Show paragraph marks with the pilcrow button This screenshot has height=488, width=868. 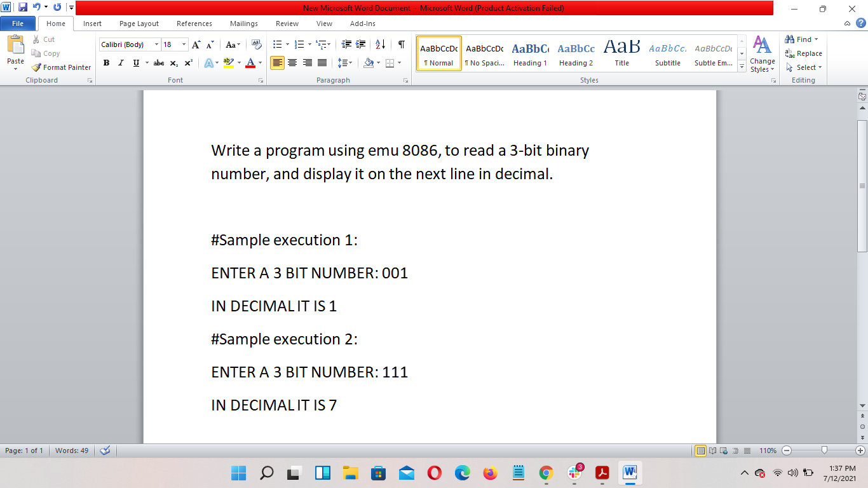(400, 44)
